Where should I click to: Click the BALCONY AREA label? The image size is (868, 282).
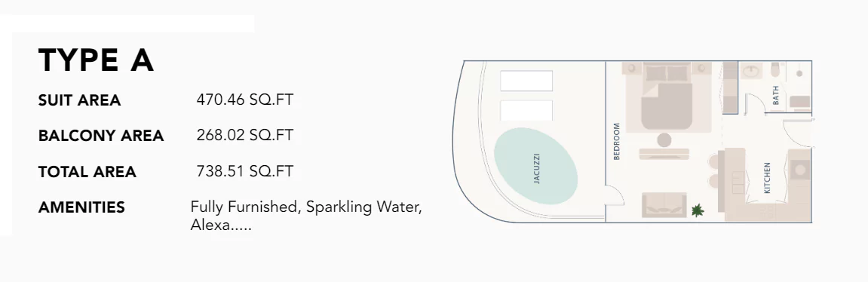click(101, 136)
